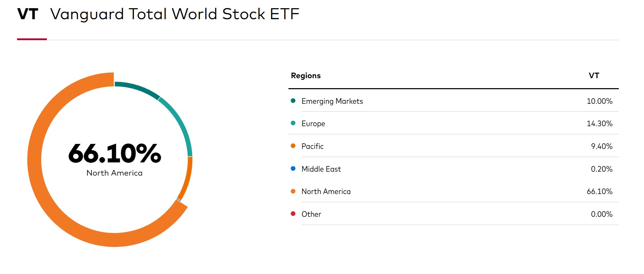Select the Middle East region label
The height and width of the screenshot is (274, 644).
pyautogui.click(x=321, y=169)
